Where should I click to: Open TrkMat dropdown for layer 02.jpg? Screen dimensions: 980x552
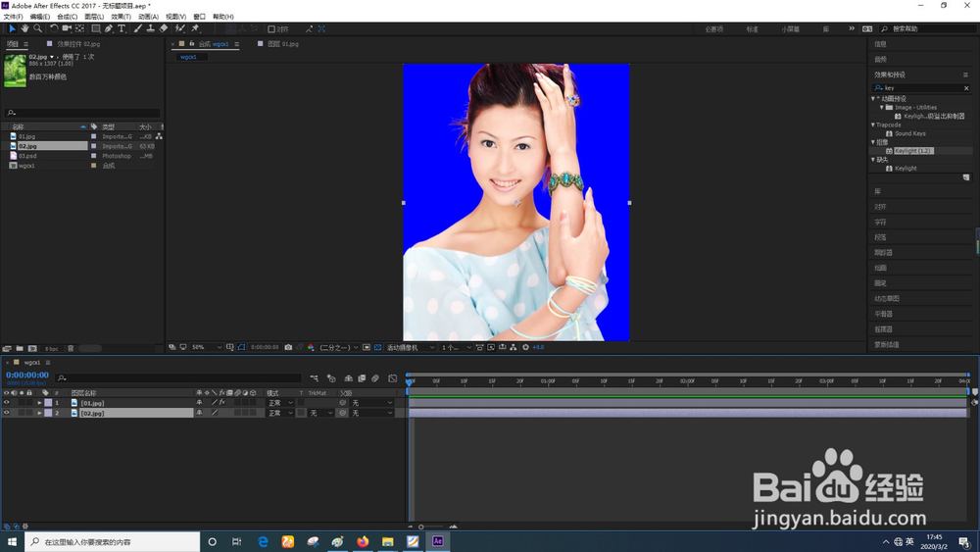click(x=321, y=413)
